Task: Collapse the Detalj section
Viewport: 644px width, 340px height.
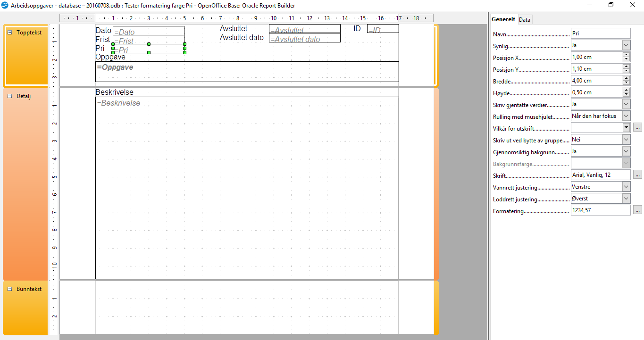Action: coord(9,96)
